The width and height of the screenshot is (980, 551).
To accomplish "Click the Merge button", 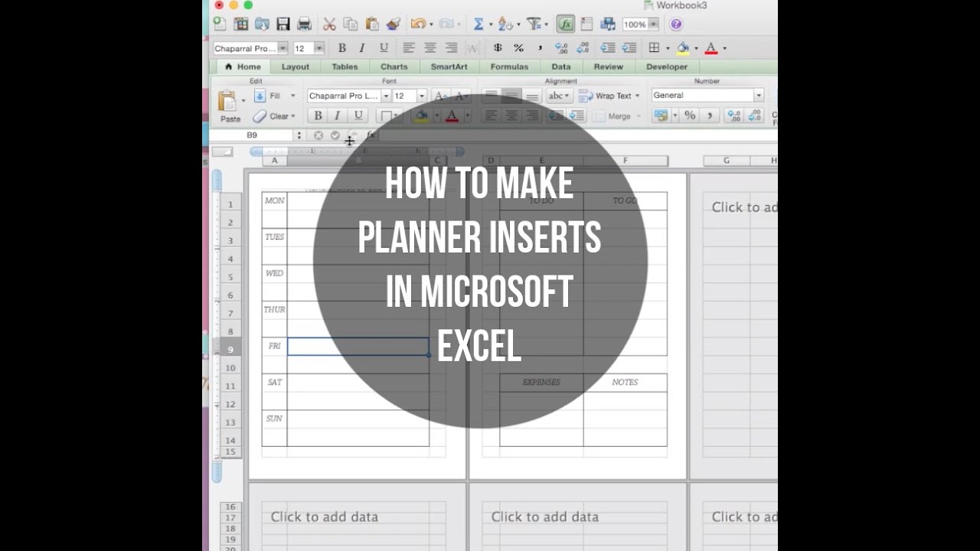I will pyautogui.click(x=612, y=116).
